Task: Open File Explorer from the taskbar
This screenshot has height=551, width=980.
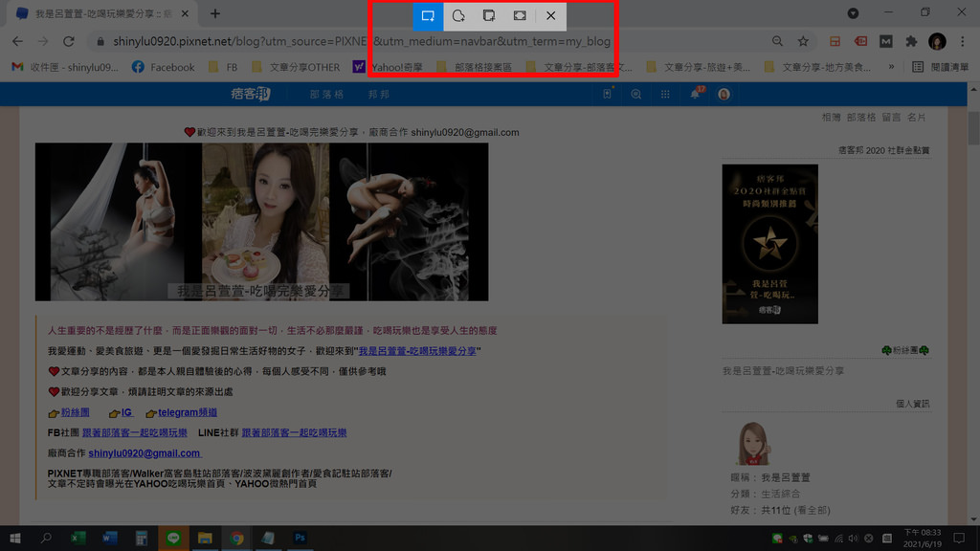Action: [205, 538]
